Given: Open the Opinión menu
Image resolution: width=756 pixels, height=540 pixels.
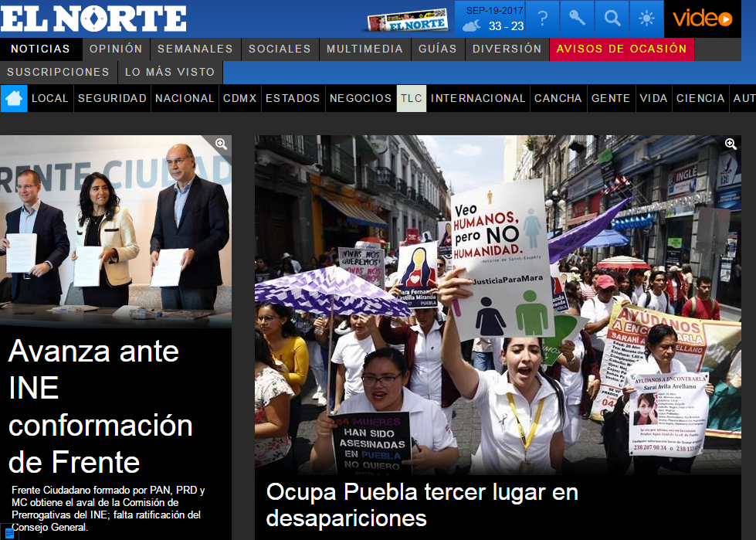Looking at the screenshot, I should click(x=116, y=49).
